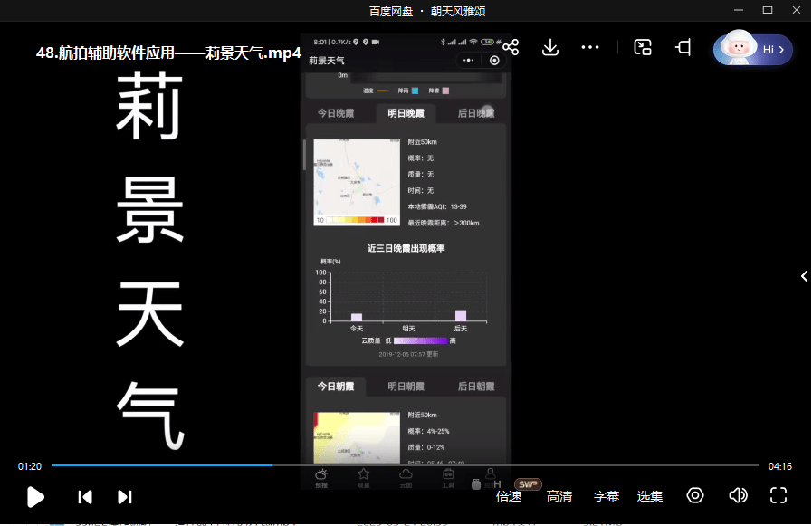Click the 概率: 4%-25% sunrise text
Screen dimensions: 812x526
428,431
